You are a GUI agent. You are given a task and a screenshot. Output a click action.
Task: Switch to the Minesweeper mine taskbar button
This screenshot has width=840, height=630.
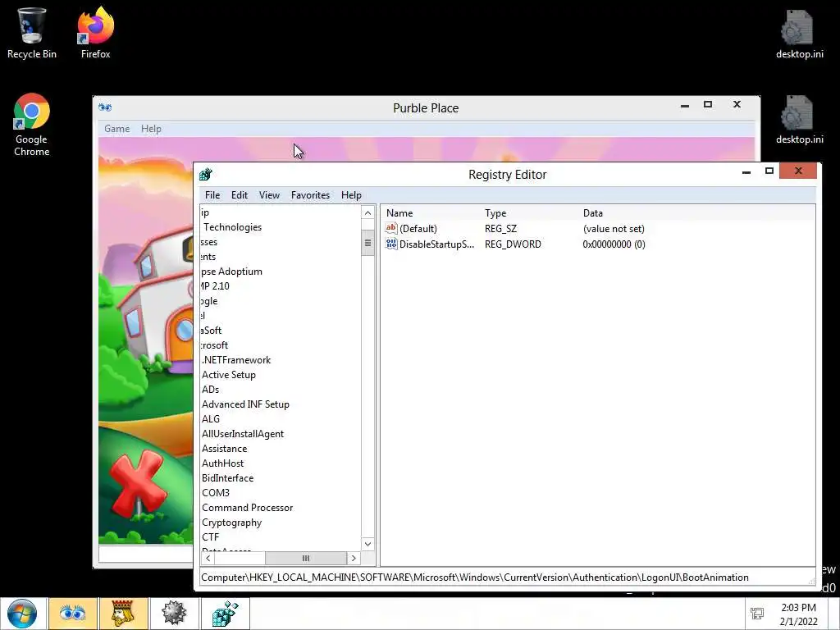(x=174, y=613)
